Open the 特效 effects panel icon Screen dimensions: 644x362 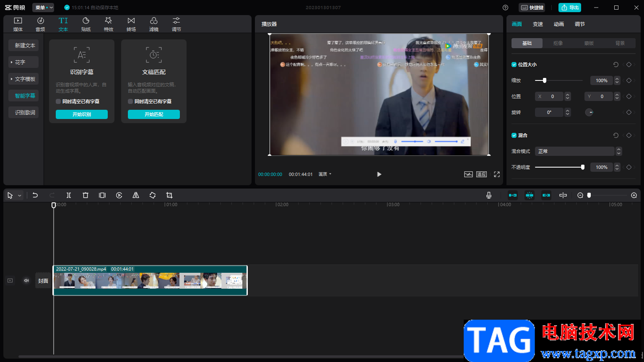click(x=109, y=24)
